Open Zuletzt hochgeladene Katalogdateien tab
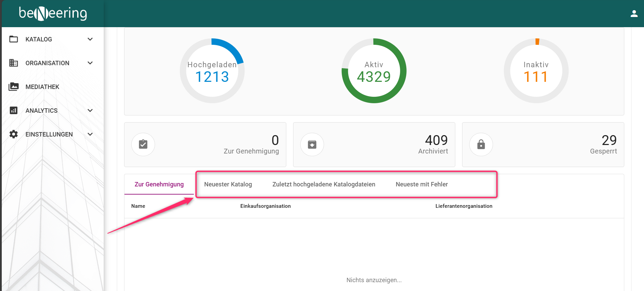 [323, 184]
